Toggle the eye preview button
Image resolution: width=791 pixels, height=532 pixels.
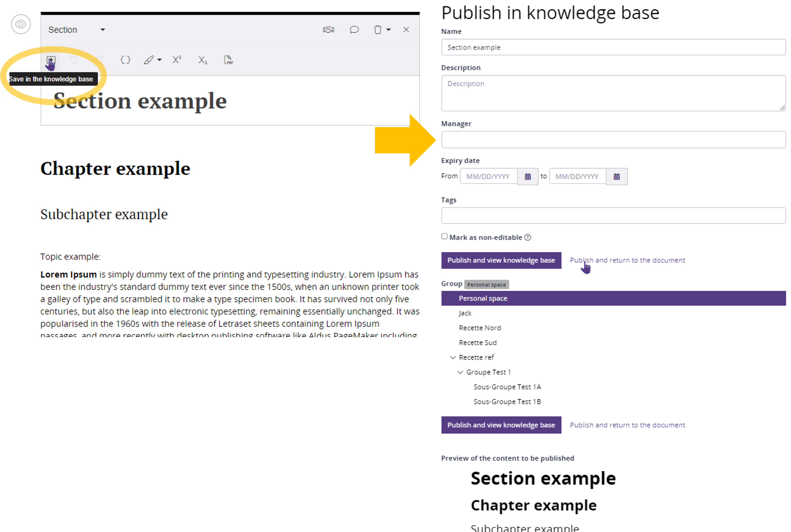[21, 24]
